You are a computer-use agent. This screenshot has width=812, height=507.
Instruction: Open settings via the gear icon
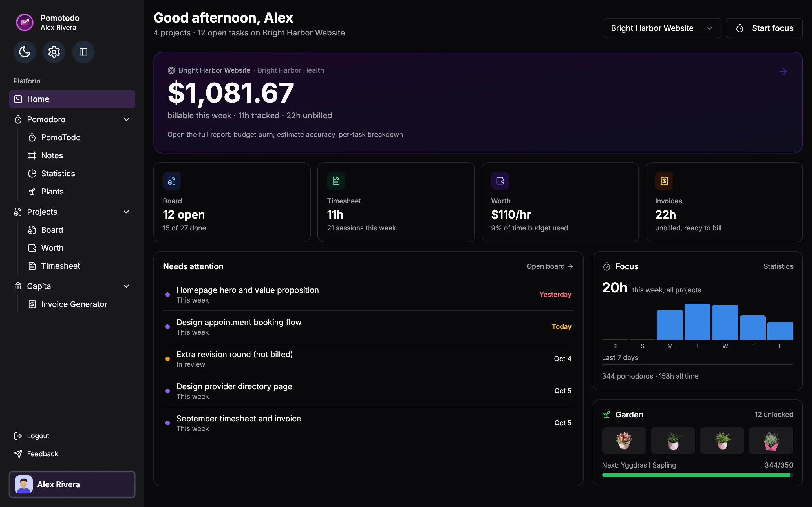tap(54, 52)
